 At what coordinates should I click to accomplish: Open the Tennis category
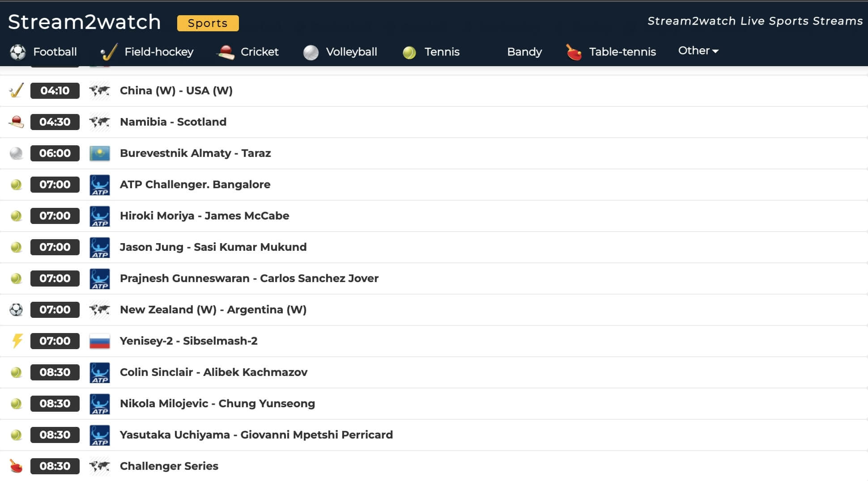(442, 52)
